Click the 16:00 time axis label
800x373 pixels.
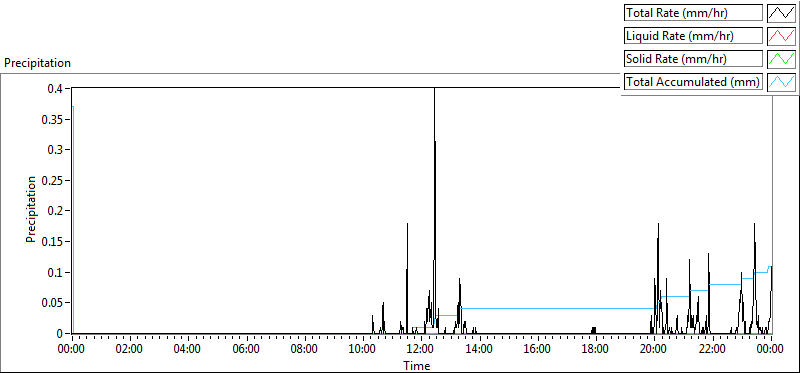click(x=537, y=350)
